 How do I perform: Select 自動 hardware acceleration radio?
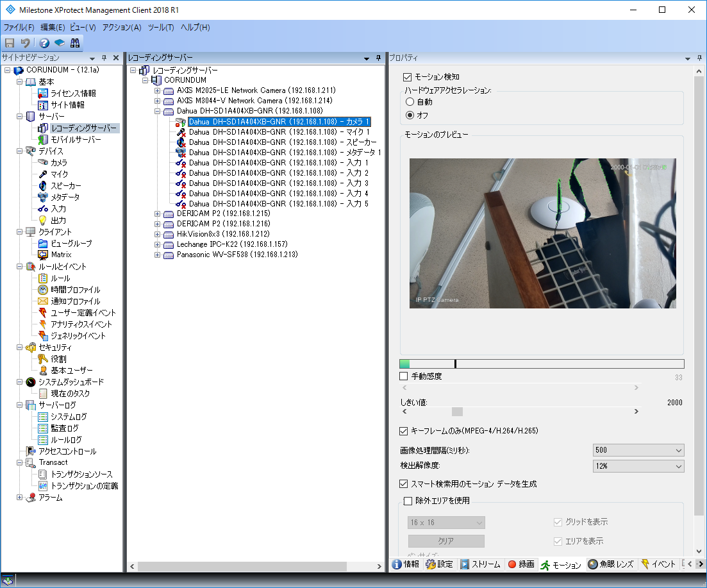point(410,102)
